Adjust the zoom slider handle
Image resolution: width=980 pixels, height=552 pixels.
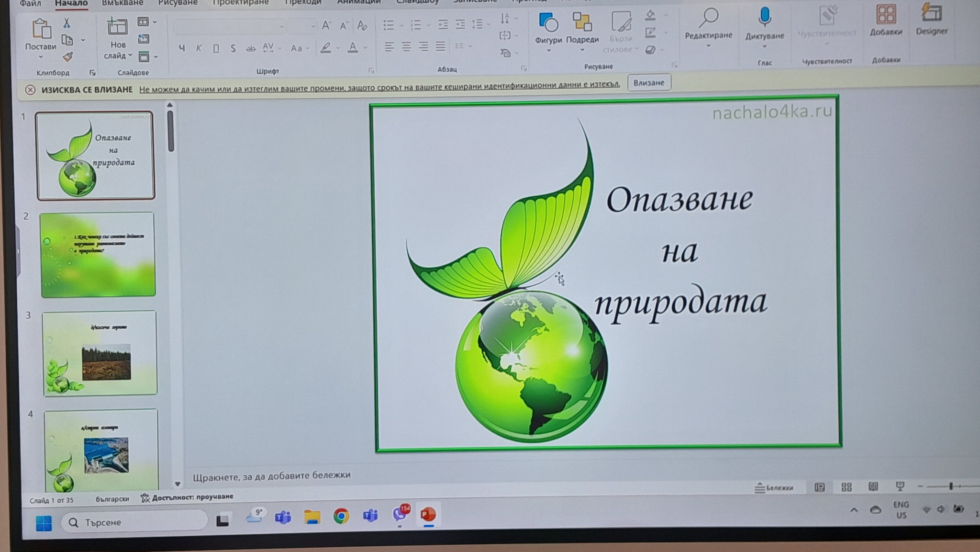[x=951, y=486]
